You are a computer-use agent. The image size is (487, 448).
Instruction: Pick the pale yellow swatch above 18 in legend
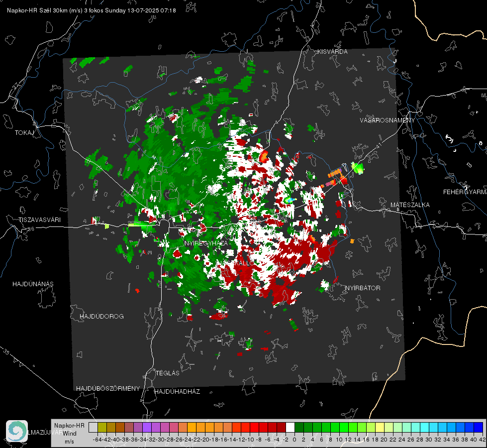pyautogui.click(x=380, y=427)
